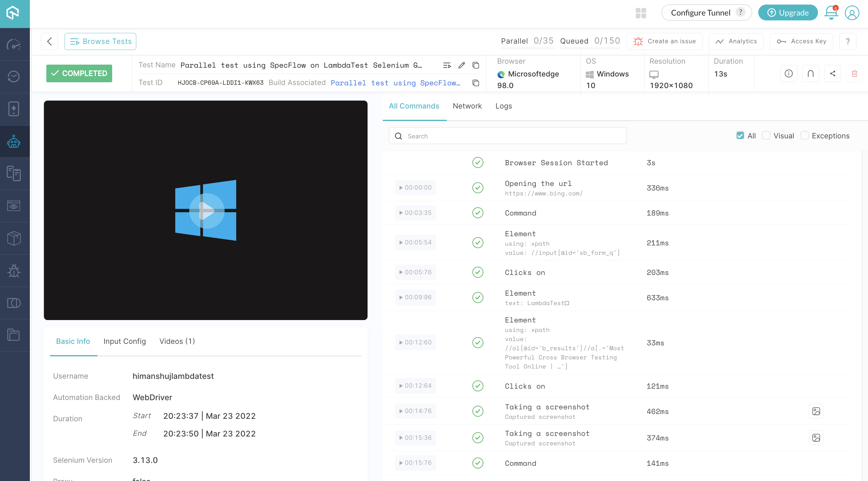
Task: Switch to the Logs tab
Action: click(503, 106)
